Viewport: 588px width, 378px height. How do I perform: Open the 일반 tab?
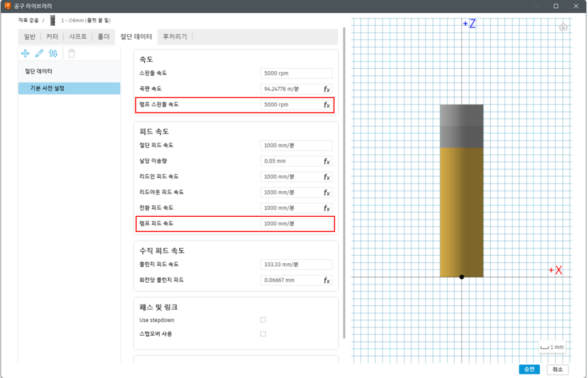tap(30, 37)
